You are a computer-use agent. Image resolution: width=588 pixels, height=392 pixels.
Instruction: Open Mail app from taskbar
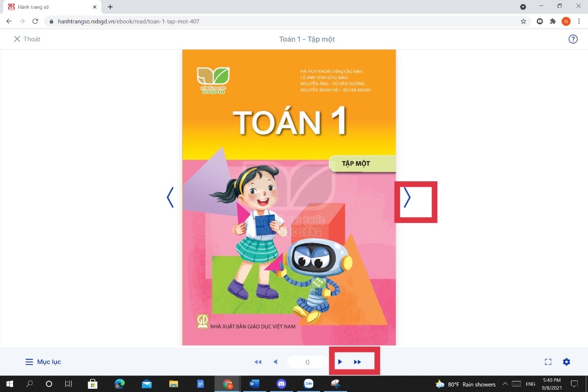(147, 384)
